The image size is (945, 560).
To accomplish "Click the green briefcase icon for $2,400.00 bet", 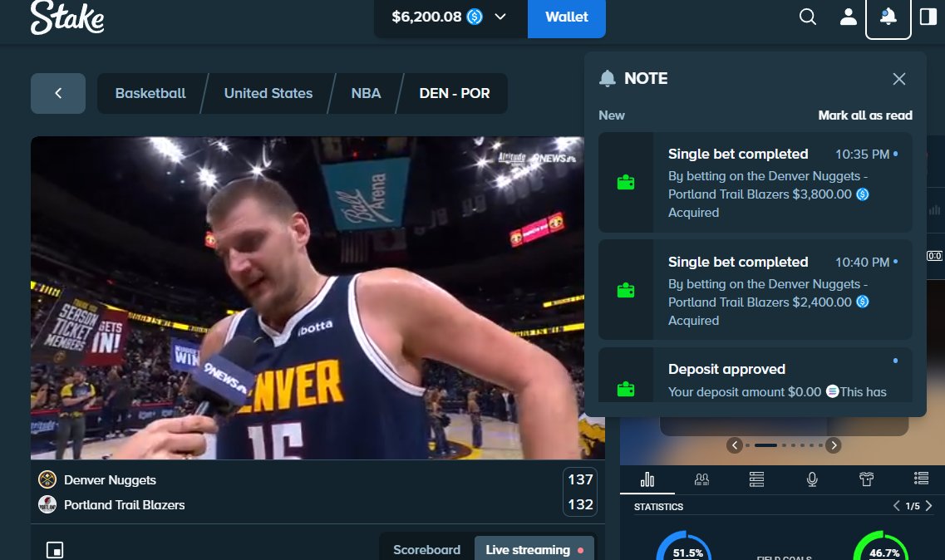I will [626, 291].
